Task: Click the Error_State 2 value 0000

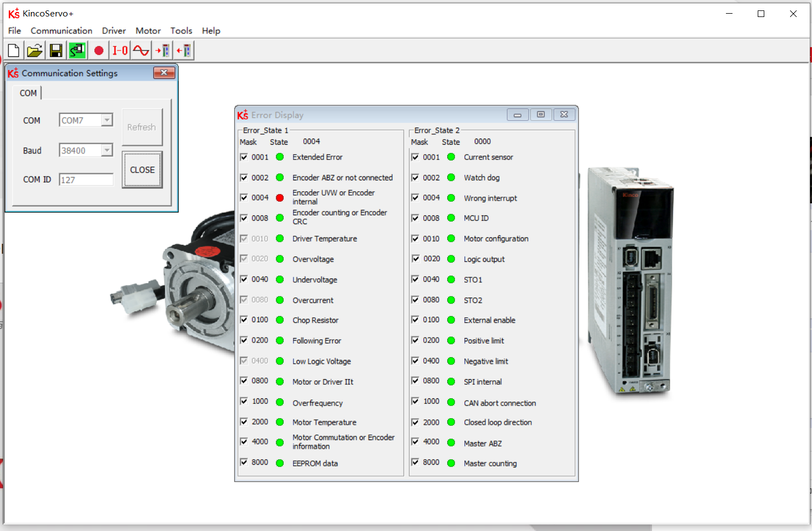Action: (x=482, y=141)
